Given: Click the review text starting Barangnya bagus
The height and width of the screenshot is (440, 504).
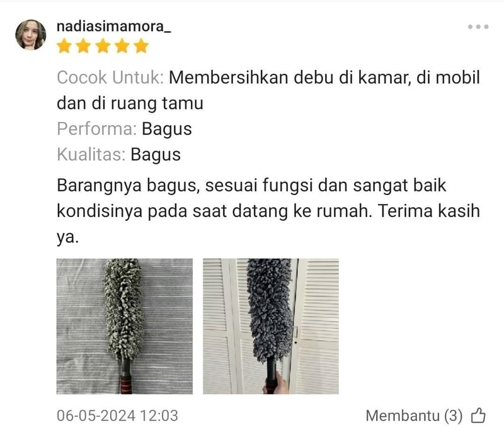Looking at the screenshot, I should pos(268,211).
